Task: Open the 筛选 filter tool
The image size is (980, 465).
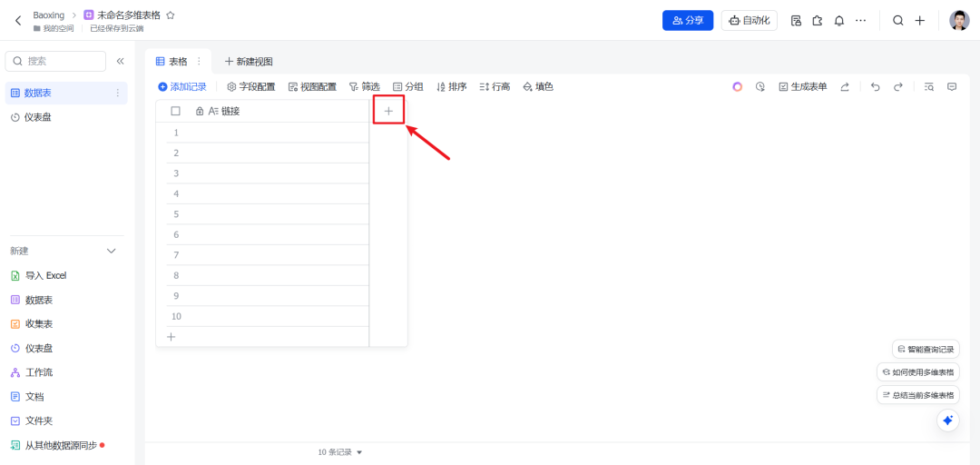Action: (365, 87)
